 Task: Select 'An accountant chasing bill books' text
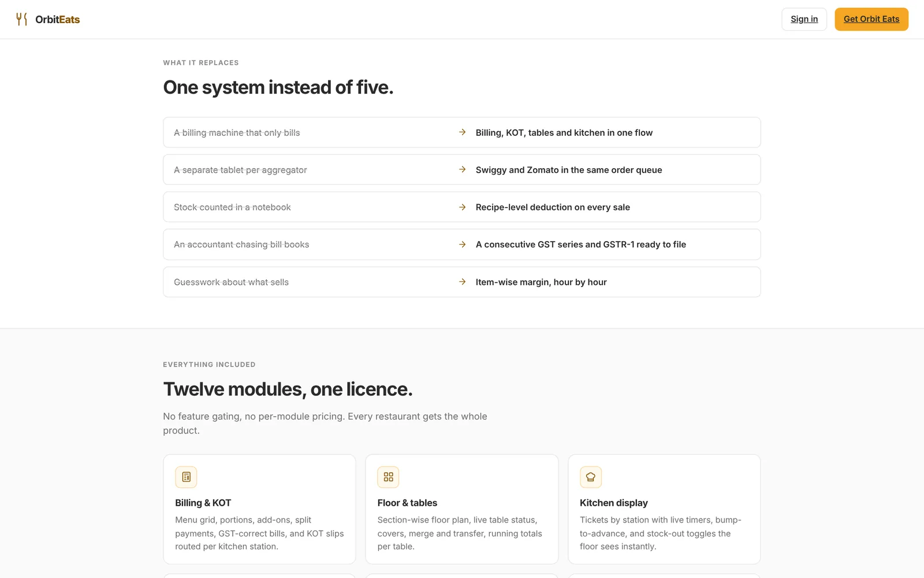(x=241, y=244)
